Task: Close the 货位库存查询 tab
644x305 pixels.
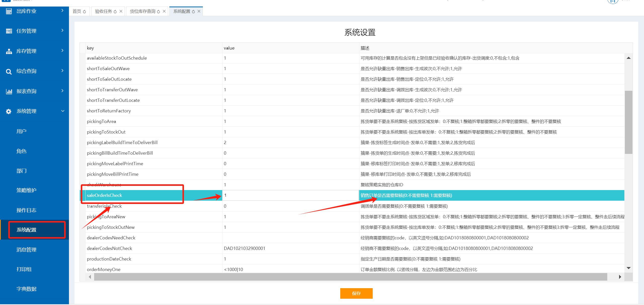Action: pyautogui.click(x=164, y=11)
